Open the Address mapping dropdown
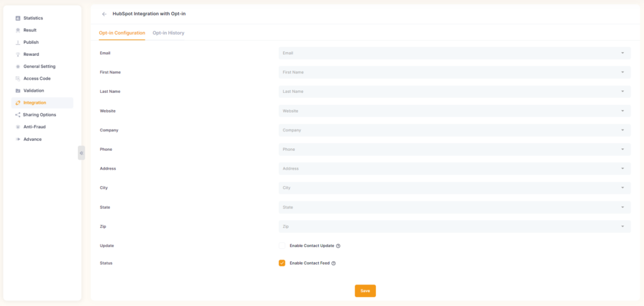Image resolution: width=644 pixels, height=306 pixels. click(454, 168)
